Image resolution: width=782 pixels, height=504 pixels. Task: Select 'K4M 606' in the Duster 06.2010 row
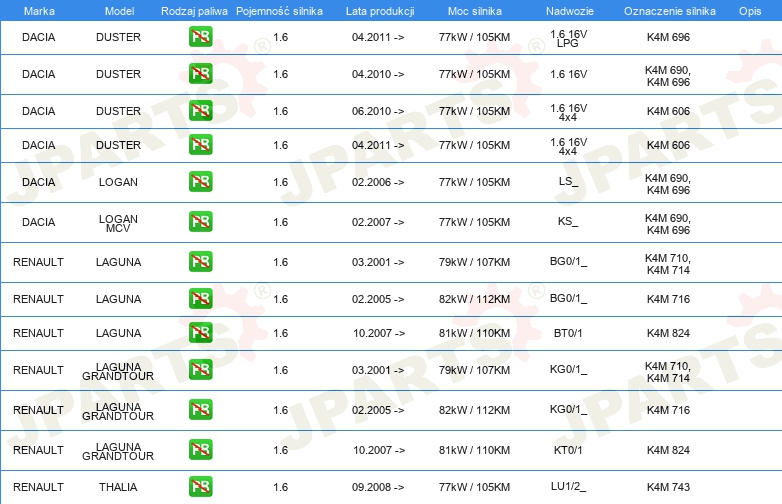click(668, 111)
